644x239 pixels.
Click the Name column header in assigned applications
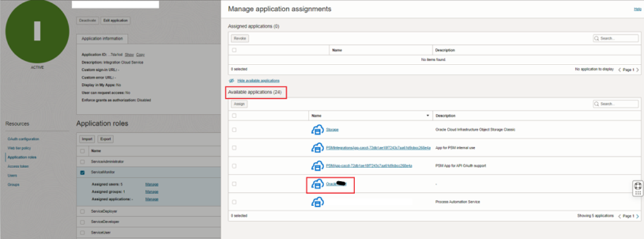coord(337,50)
